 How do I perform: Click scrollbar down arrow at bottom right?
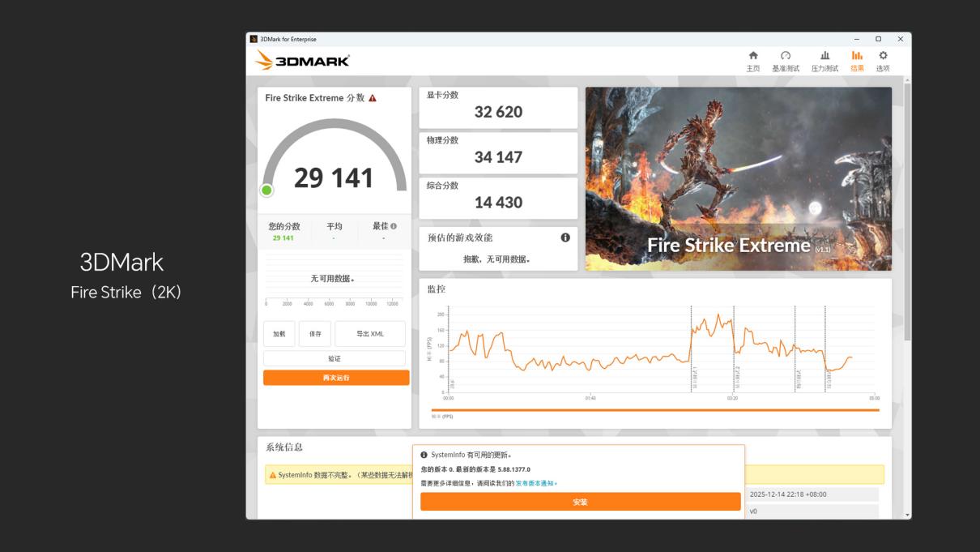click(907, 515)
